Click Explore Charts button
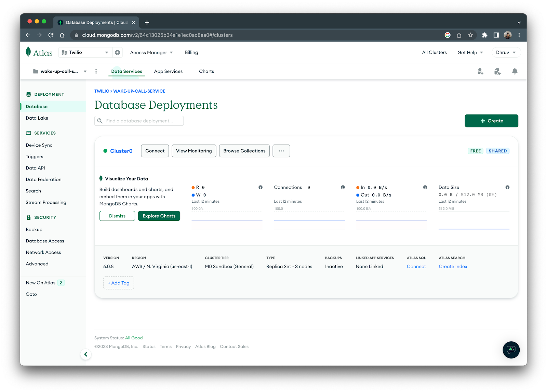The image size is (547, 392). point(159,216)
